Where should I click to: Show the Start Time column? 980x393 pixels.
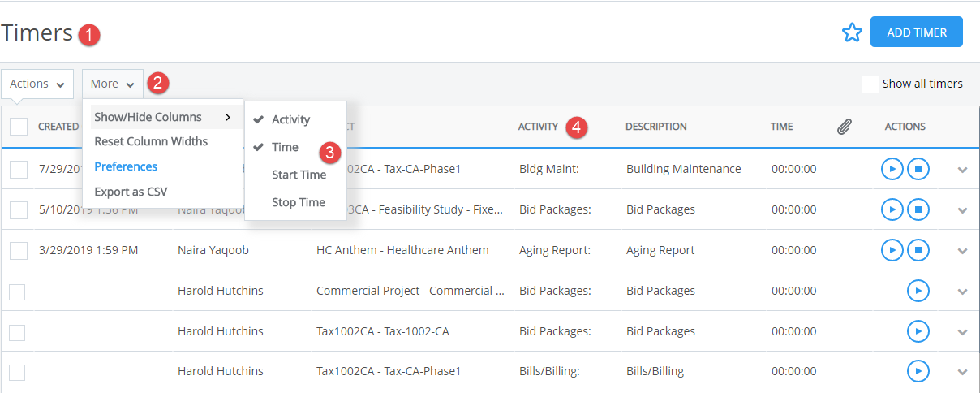pyautogui.click(x=299, y=175)
